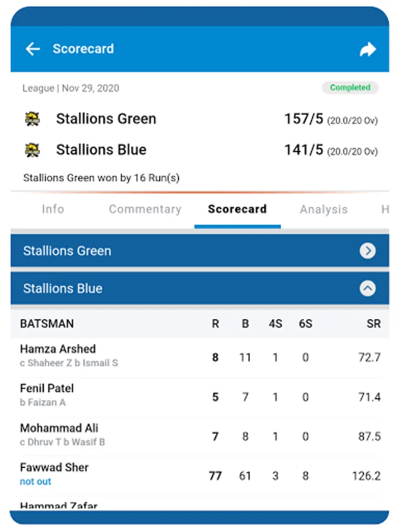399x532 pixels.
Task: Tap the Stallions Blue 141/5 score
Action: [x=303, y=150]
